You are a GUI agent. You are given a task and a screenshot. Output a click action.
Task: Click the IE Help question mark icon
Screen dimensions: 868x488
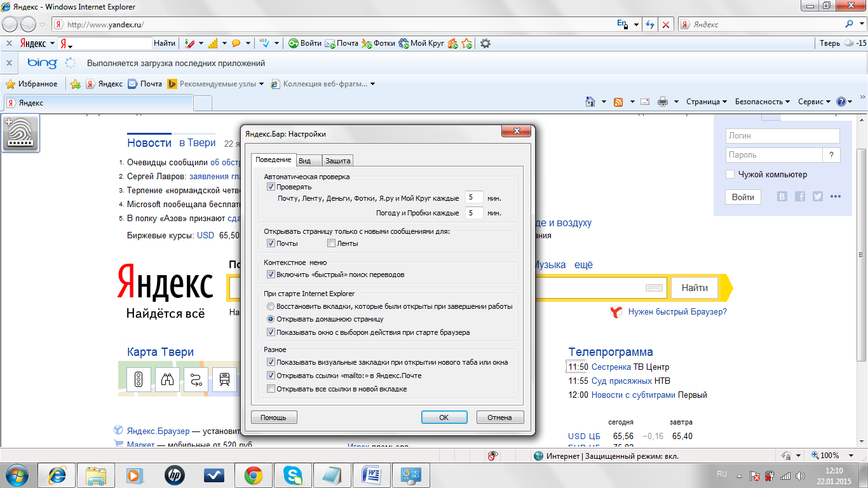pyautogui.click(x=841, y=102)
